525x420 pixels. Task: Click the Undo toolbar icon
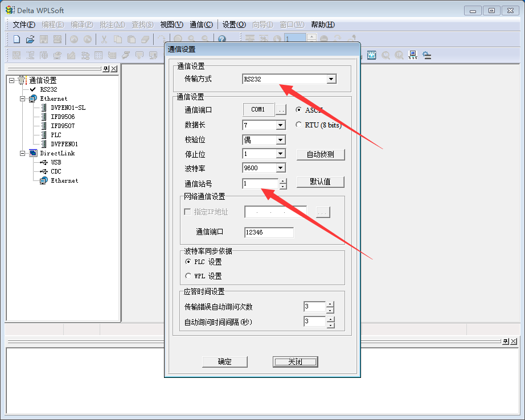coord(74,39)
